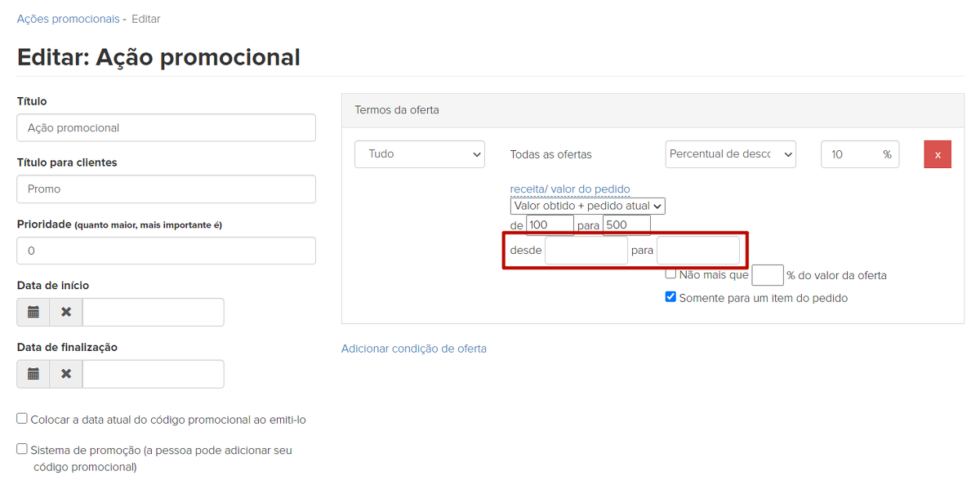This screenshot has width=980, height=480.
Task: Enable the 'Sistema de promoção' checkbox
Action: point(22,449)
